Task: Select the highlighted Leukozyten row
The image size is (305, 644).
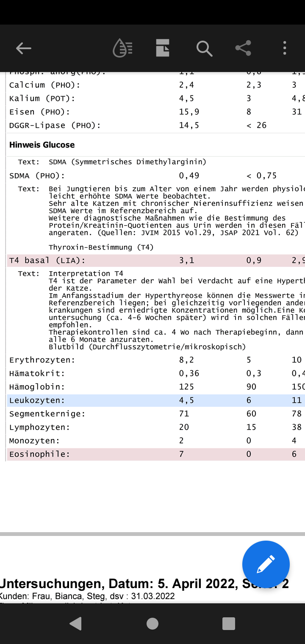Action: (156, 400)
